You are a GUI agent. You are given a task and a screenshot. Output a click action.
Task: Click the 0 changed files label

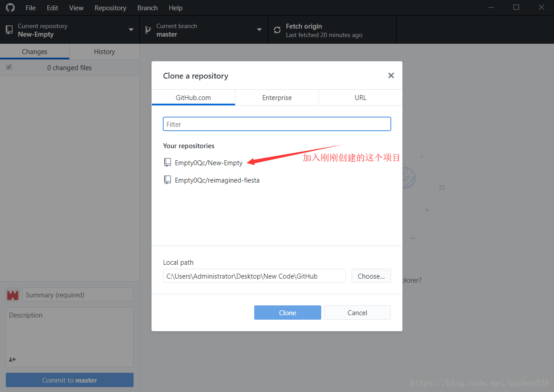tap(69, 67)
